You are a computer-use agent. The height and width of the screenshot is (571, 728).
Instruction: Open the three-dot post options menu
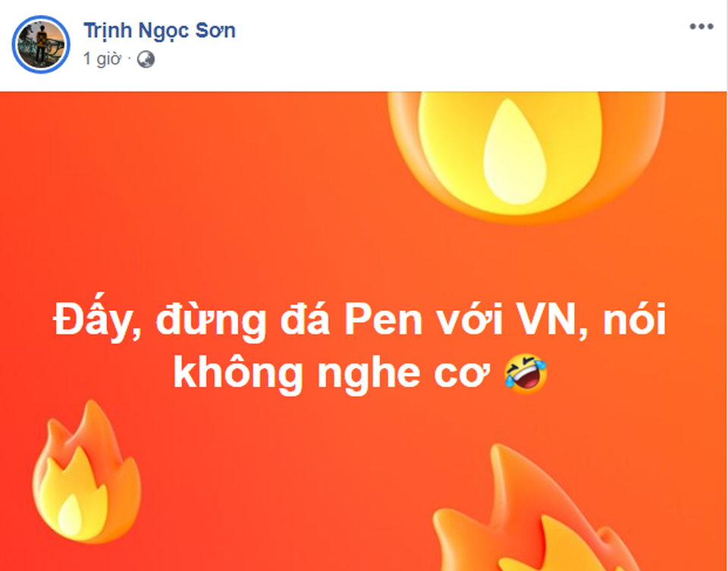click(701, 27)
